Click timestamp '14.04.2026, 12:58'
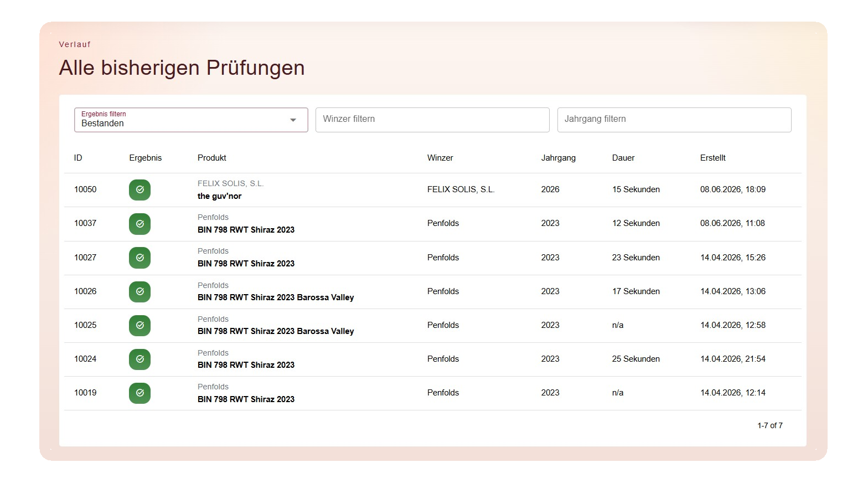Screen dimensions: 868x483 tap(733, 325)
